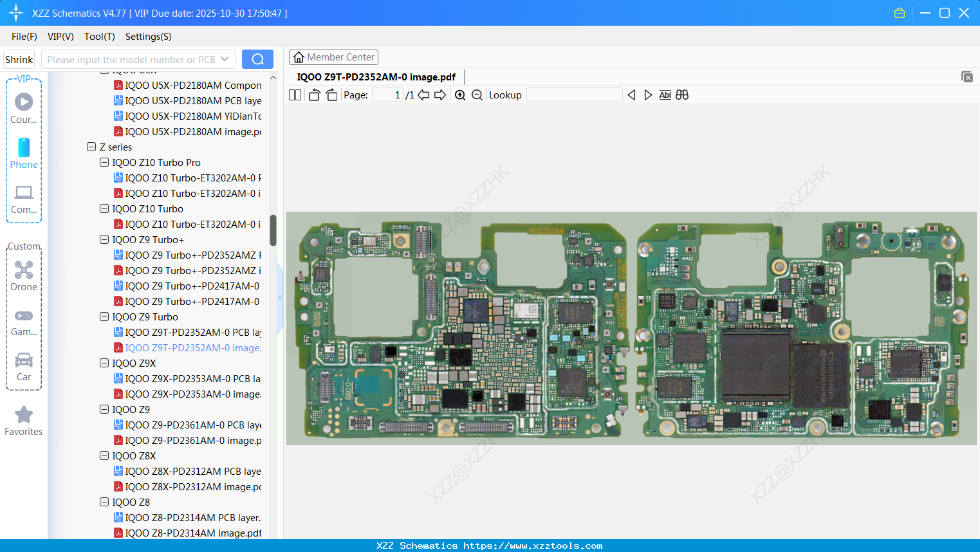This screenshot has width=980, height=552.
Task: Open the binoculars search tool
Action: click(682, 95)
